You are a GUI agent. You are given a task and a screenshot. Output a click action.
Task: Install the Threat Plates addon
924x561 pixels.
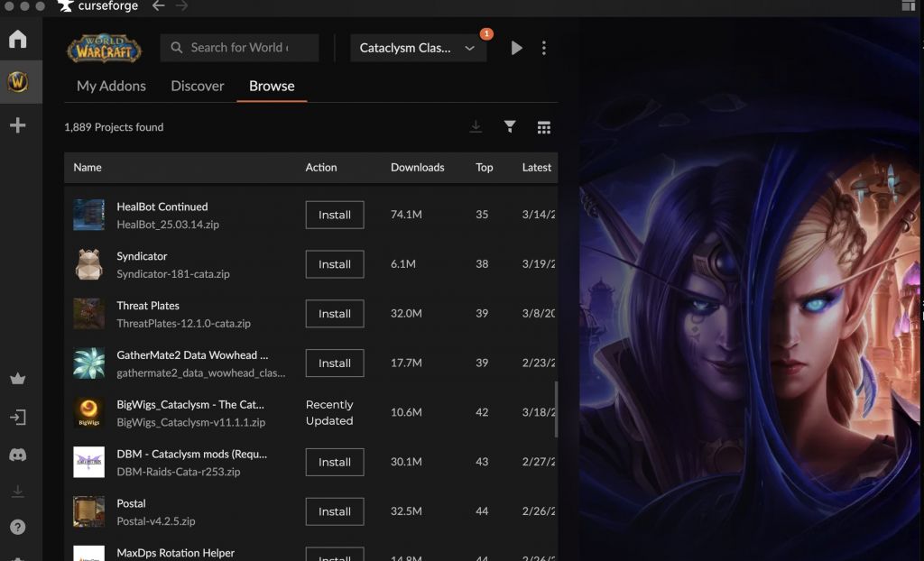click(x=334, y=314)
